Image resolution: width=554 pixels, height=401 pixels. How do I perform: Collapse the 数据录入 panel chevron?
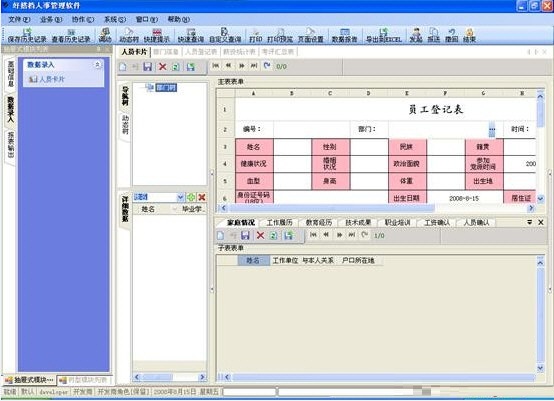pyautogui.click(x=97, y=65)
